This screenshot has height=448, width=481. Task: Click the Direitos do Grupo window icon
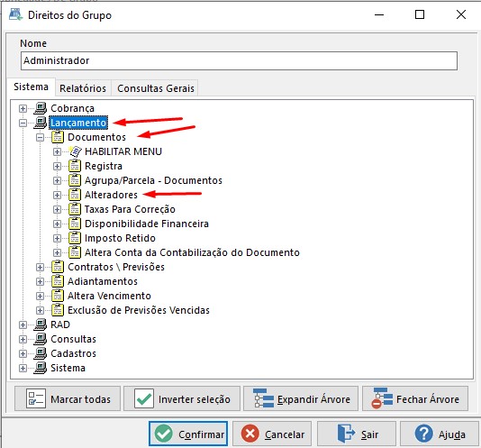[15, 14]
